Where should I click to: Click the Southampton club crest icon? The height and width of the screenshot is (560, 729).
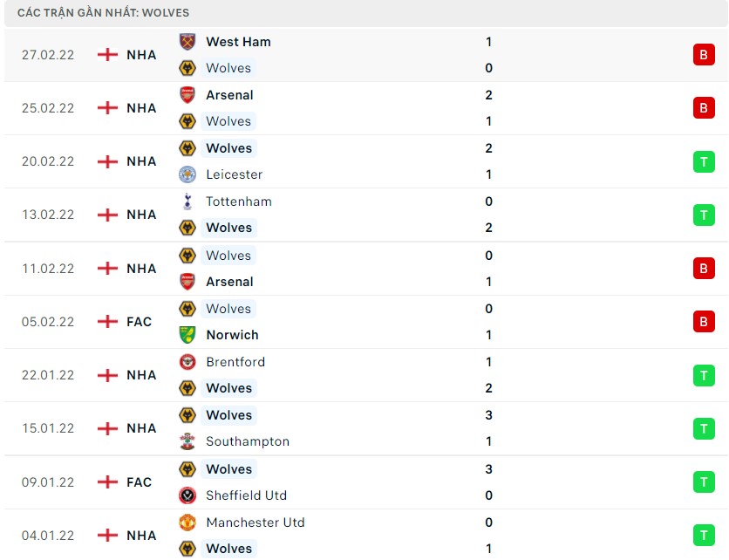click(x=187, y=441)
